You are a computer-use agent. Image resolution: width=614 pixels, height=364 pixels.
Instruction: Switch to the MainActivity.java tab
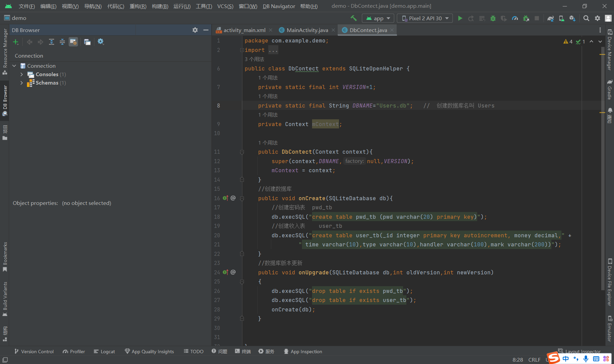pos(307,30)
